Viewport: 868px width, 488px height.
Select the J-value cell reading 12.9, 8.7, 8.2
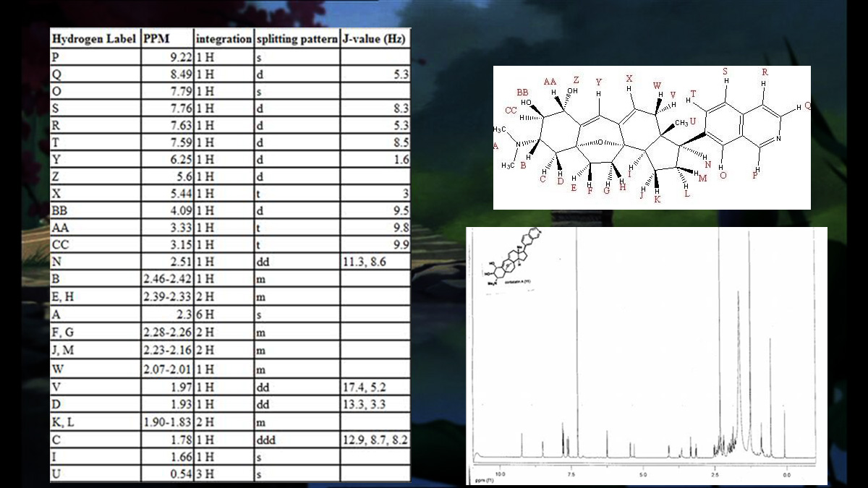pos(375,440)
